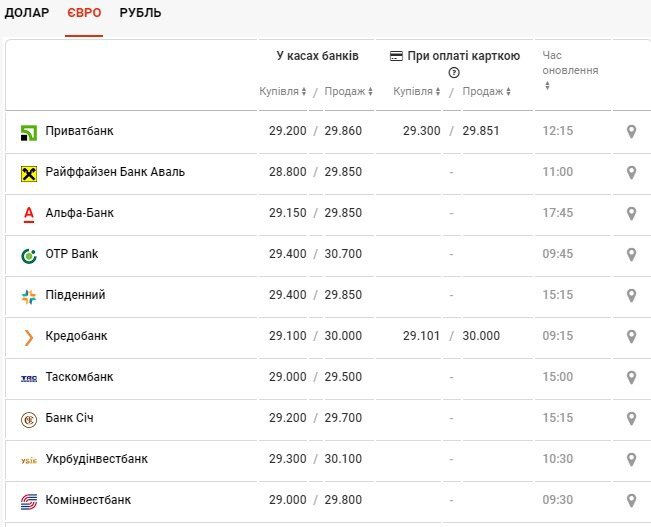Sort by cash desk Продаж column

pos(348,91)
